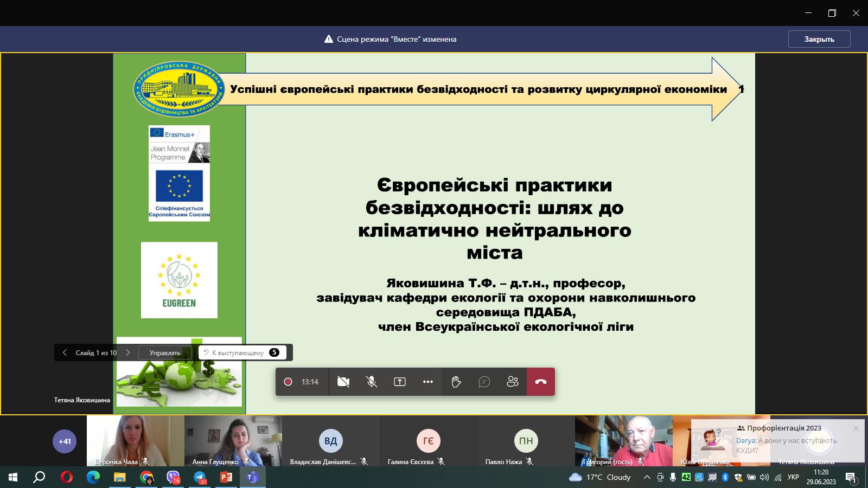Show the participants list icon

coord(512,382)
